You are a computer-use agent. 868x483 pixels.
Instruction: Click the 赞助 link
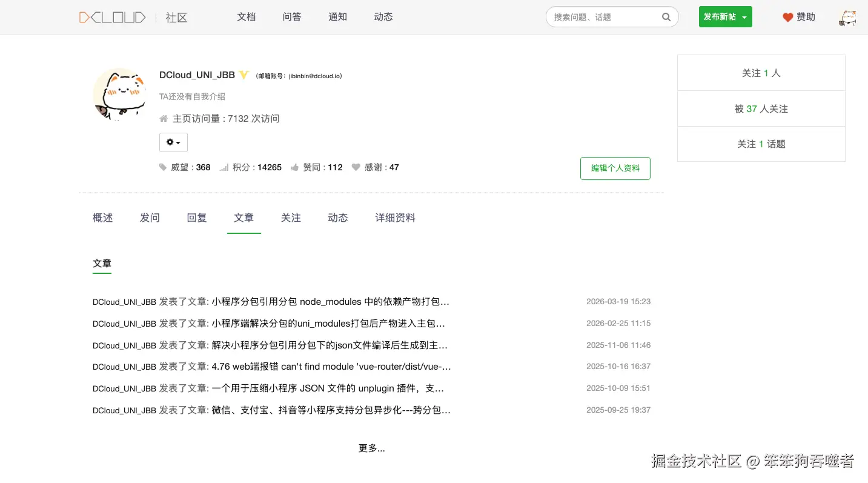(806, 17)
